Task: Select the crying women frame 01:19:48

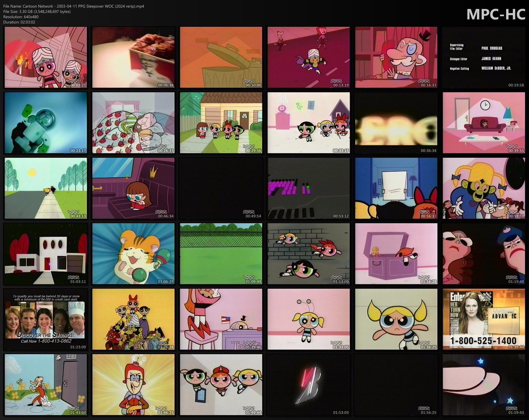Action: pyautogui.click(x=484, y=254)
